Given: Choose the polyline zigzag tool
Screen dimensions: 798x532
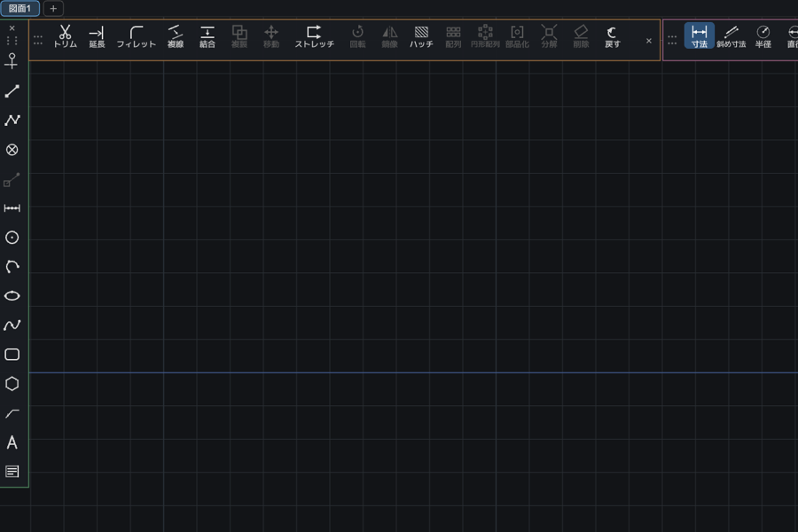Looking at the screenshot, I should coord(12,121).
